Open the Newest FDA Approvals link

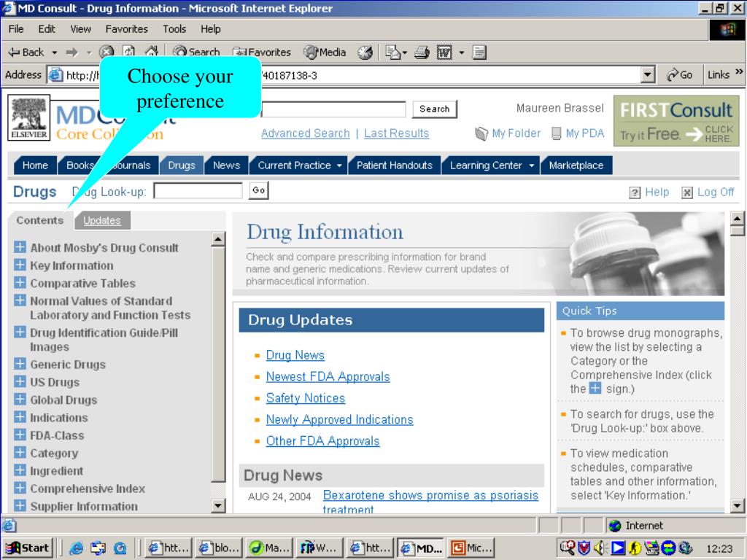(x=328, y=377)
